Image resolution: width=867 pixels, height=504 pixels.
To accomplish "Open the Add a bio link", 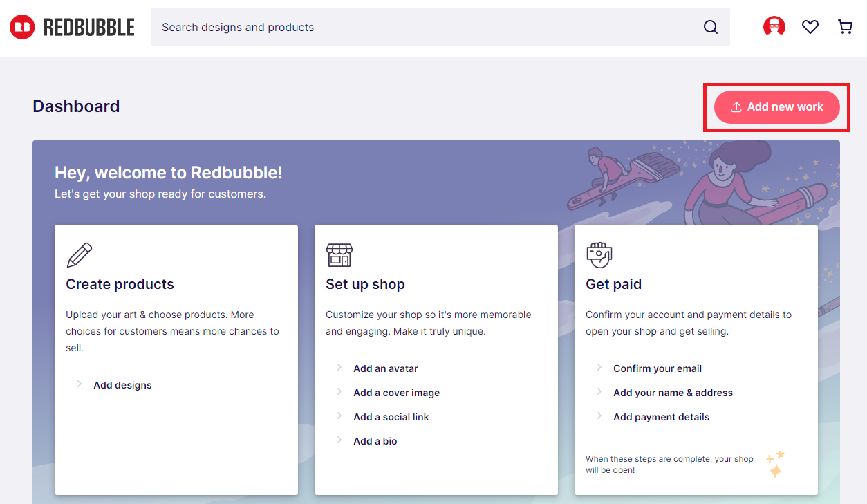I will (375, 441).
